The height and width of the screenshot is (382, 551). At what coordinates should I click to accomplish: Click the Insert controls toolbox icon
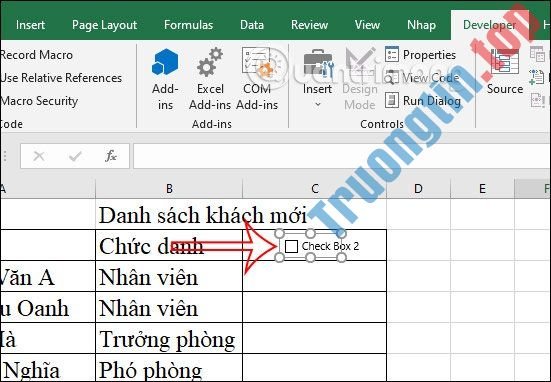318,63
